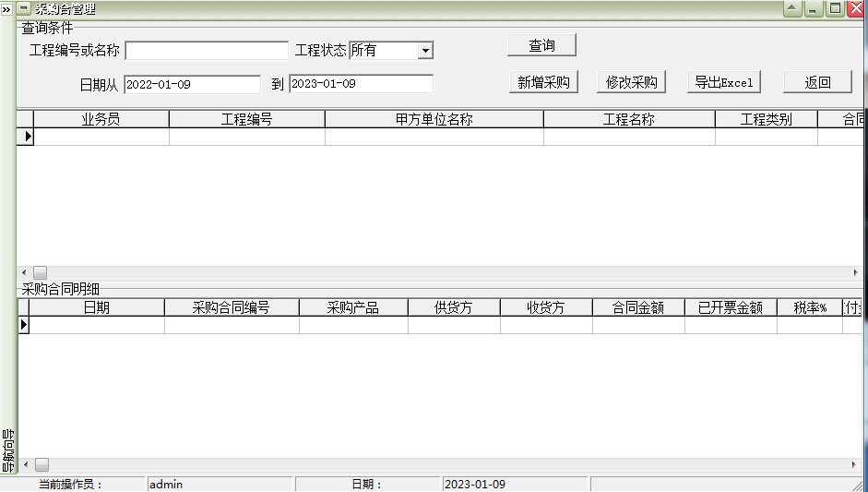Select the 采购产品 column header

tap(353, 307)
